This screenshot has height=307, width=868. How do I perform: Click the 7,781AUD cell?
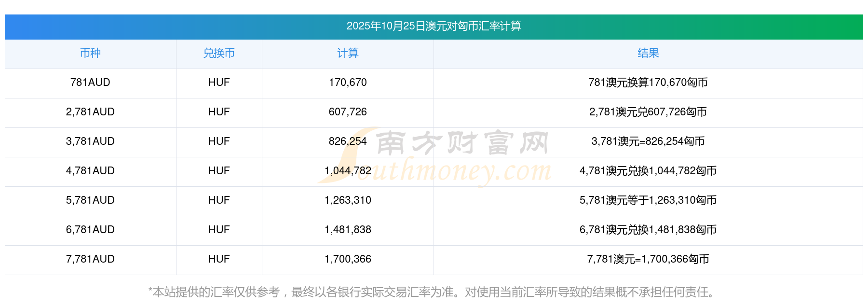click(x=90, y=259)
